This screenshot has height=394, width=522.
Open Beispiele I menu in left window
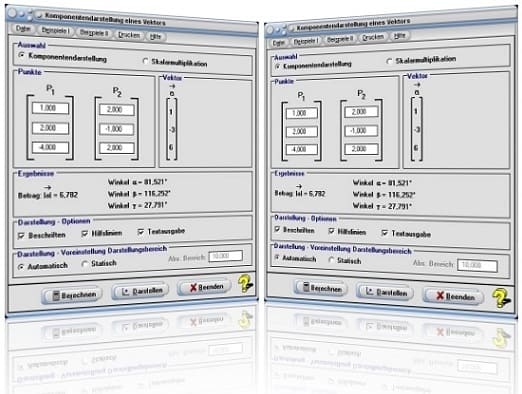coord(55,30)
